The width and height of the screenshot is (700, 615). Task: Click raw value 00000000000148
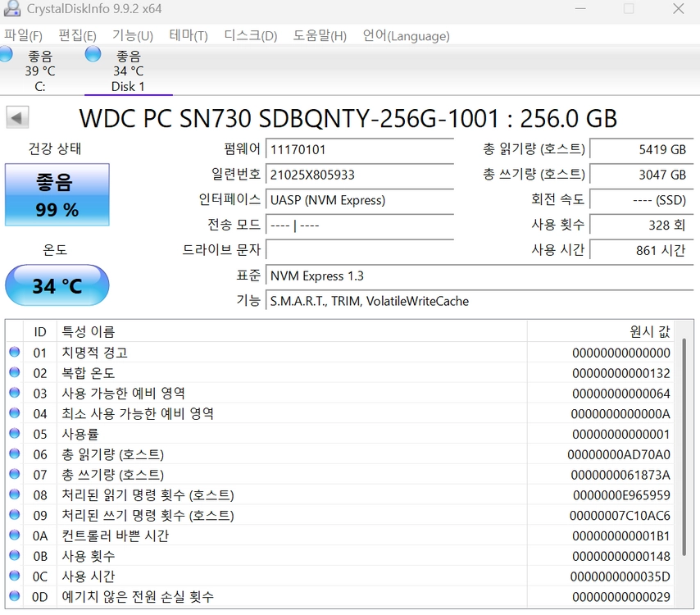621,556
